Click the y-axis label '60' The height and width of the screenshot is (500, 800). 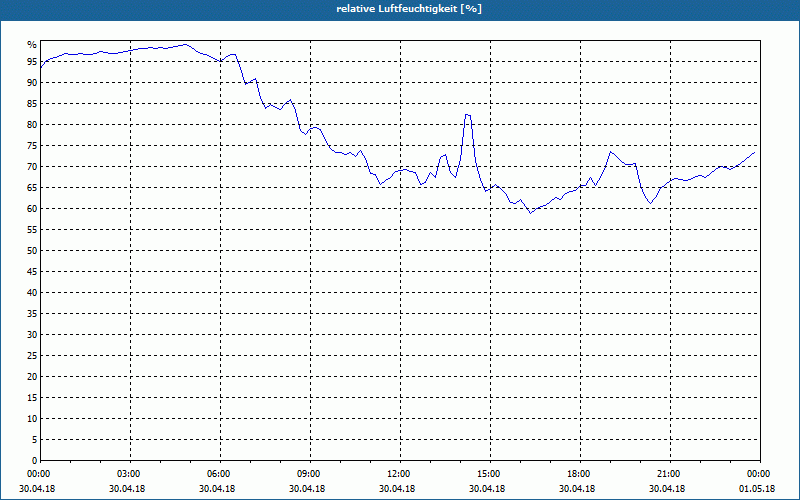click(32, 209)
